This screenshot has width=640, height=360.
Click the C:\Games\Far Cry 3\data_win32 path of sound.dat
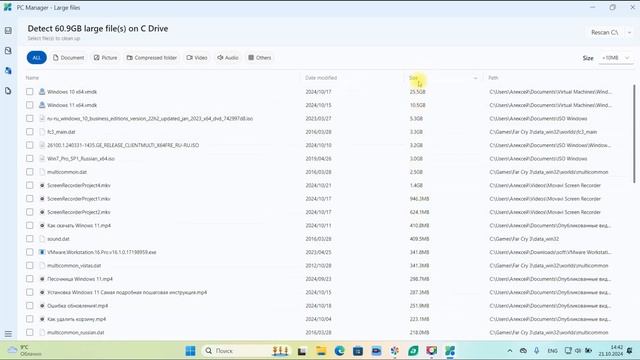524,239
